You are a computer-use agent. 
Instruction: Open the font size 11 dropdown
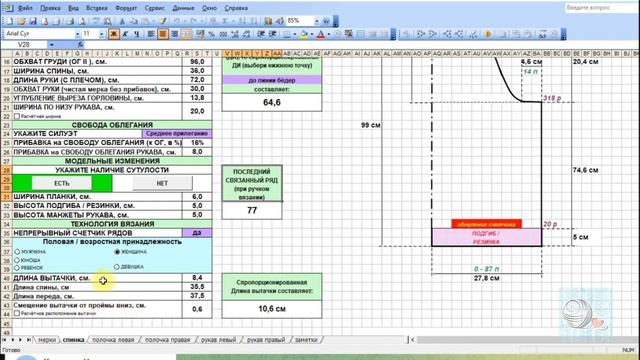pyautogui.click(x=102, y=34)
